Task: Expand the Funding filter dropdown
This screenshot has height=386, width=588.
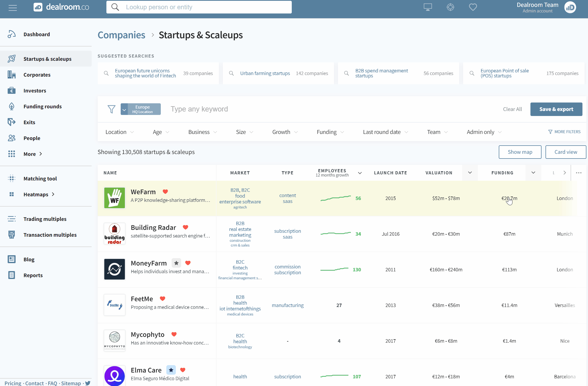Action: pos(330,132)
